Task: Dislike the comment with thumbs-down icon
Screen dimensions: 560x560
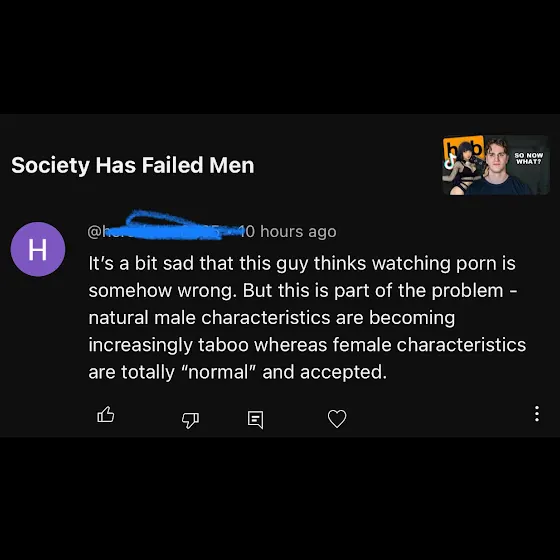Action: tap(190, 420)
